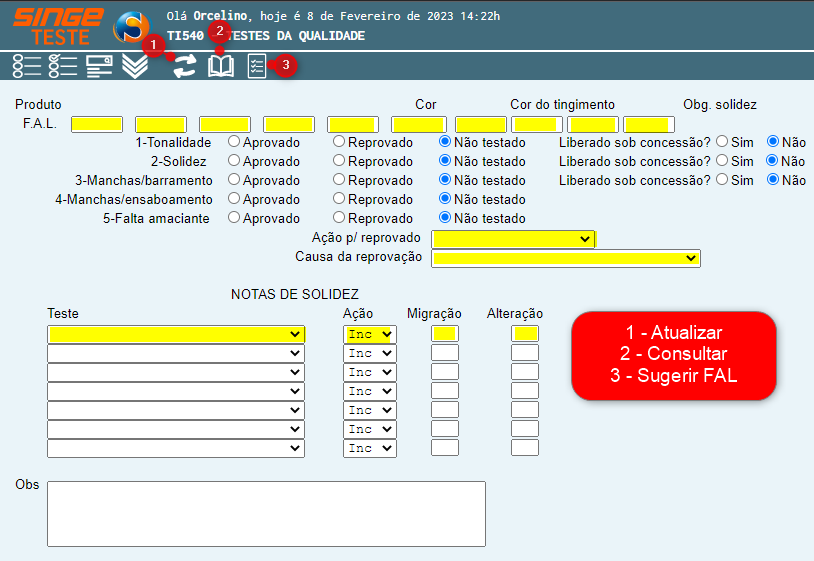This screenshot has width=814, height=561.
Task: Open the first Teste dropdown
Action: (176, 334)
